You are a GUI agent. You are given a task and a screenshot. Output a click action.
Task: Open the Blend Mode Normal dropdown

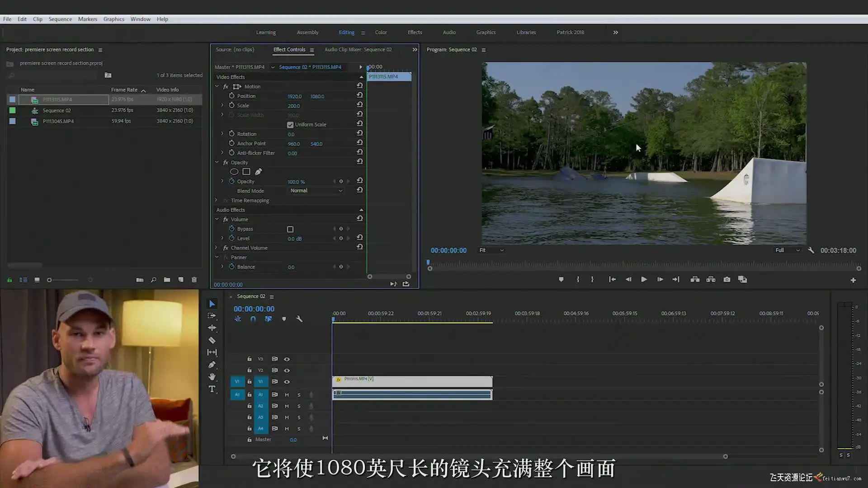tap(316, 191)
